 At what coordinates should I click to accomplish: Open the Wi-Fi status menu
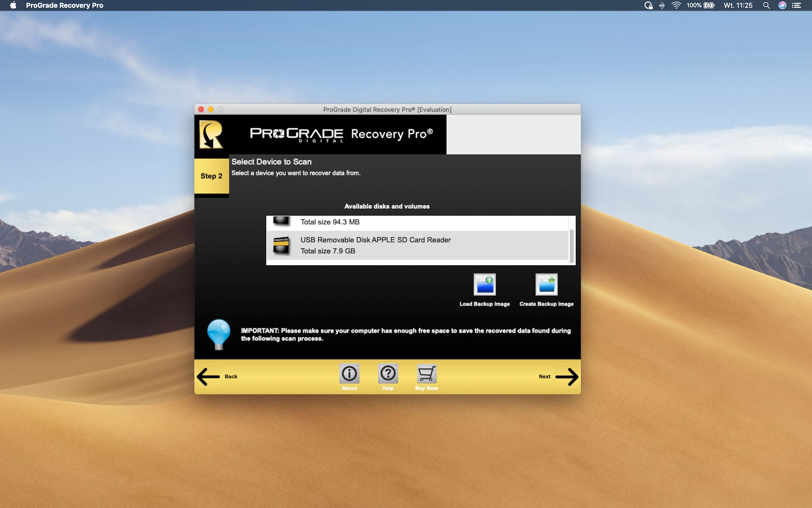[x=676, y=5]
